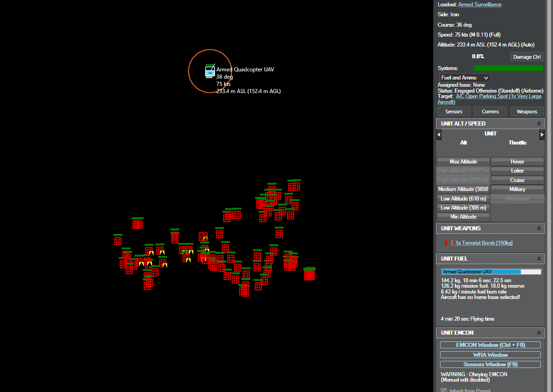Click the greyed-out Afterburner button

tap(517, 199)
